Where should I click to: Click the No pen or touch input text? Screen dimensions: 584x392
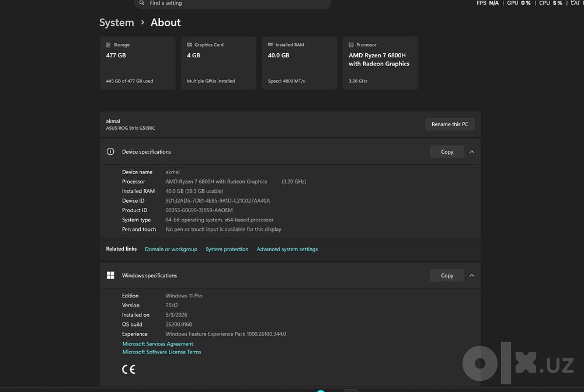point(224,230)
